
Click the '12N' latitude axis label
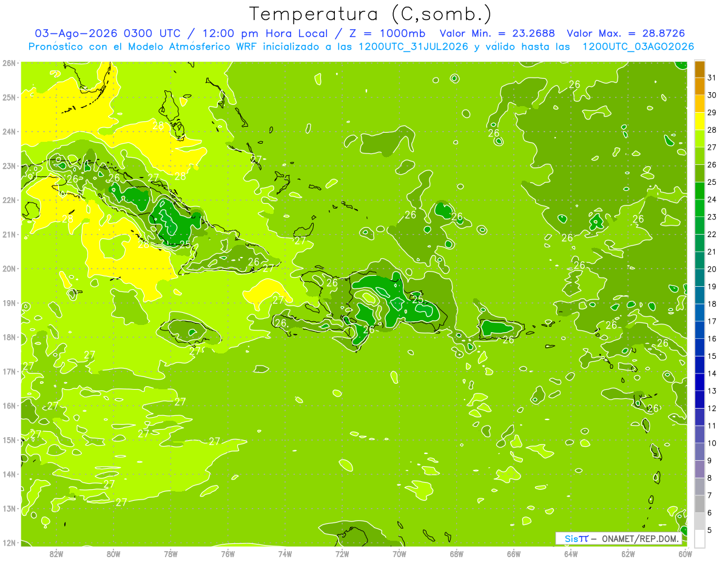pos(8,543)
